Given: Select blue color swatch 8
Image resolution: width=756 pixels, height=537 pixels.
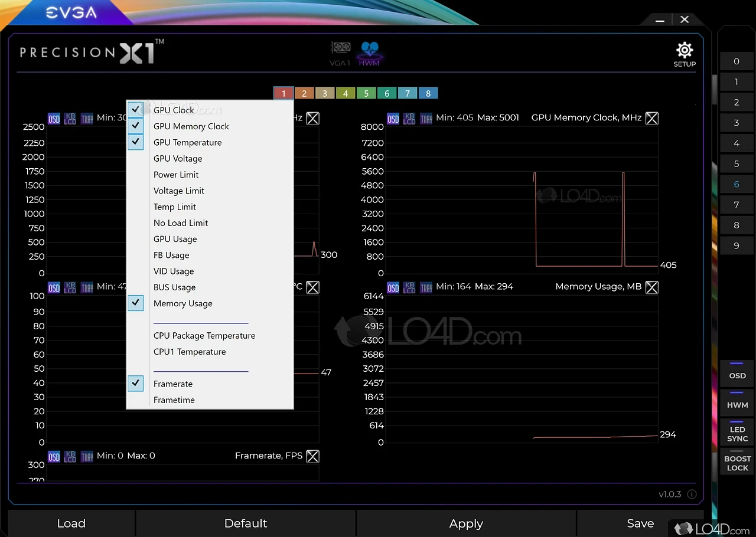Looking at the screenshot, I should [x=428, y=93].
